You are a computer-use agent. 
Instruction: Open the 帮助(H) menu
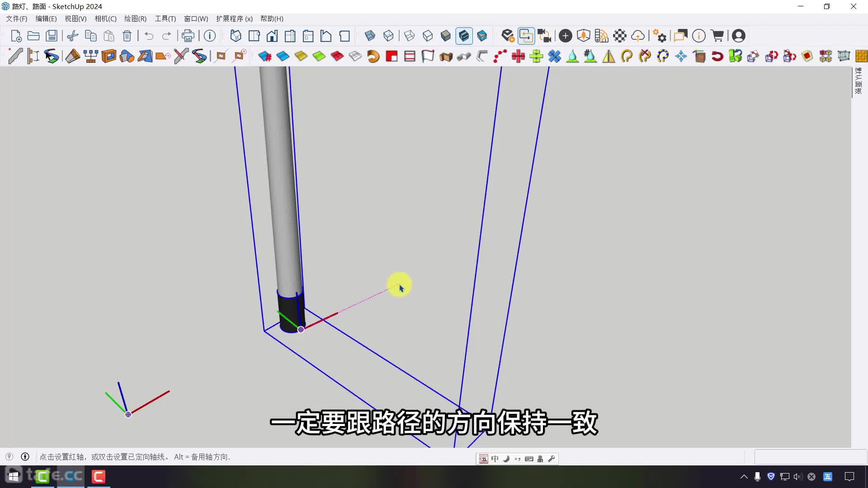(x=272, y=19)
